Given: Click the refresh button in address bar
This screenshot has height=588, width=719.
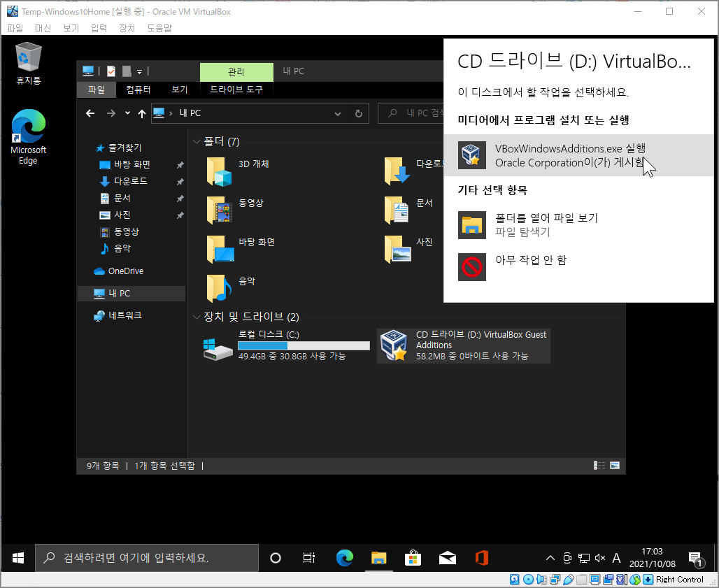Looking at the screenshot, I should click(359, 114).
